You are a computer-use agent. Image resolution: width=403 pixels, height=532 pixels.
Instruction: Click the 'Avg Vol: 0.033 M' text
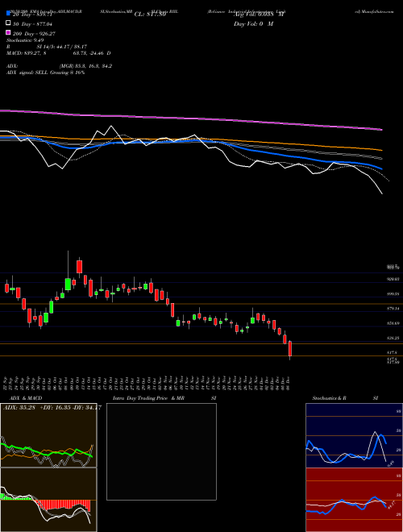coord(259,15)
